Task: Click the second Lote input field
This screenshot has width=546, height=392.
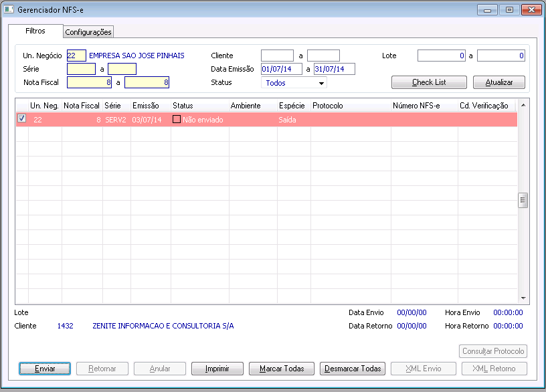Action: [x=501, y=56]
